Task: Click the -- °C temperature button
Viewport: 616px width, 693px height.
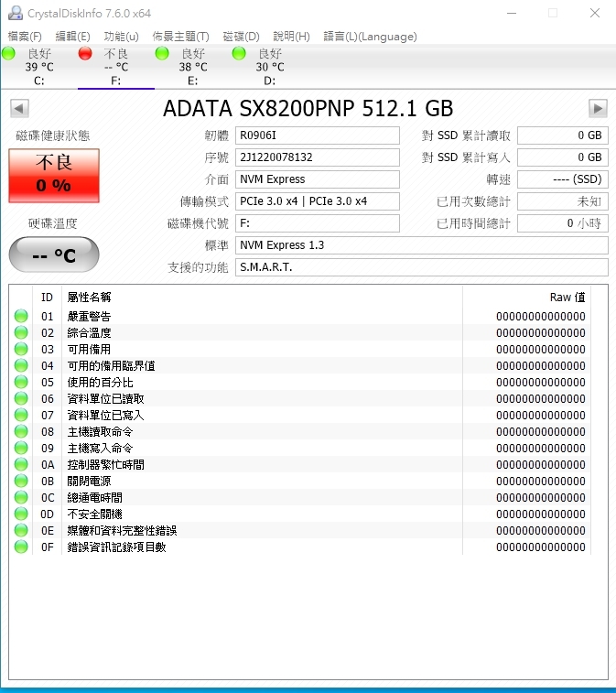Action: point(54,254)
